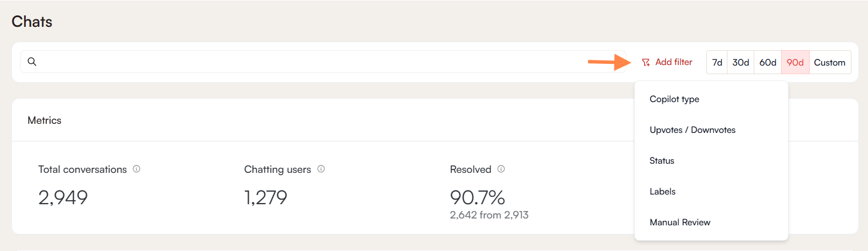The width and height of the screenshot is (868, 251).
Task: Select Upvotes / Downvotes filter
Action: coord(693,130)
